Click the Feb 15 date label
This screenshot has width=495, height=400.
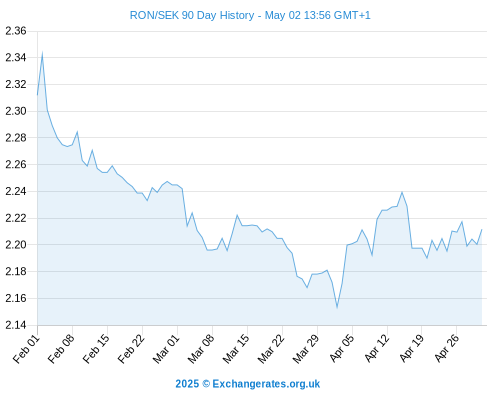click(96, 349)
